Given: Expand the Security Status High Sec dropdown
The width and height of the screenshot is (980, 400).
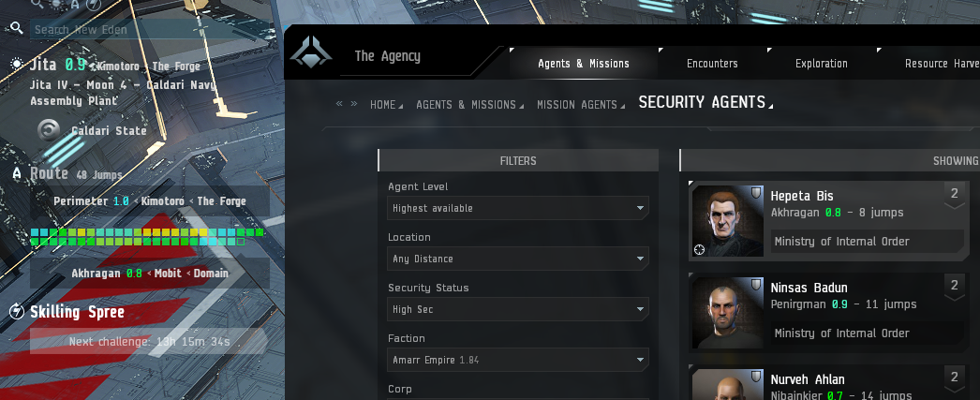Looking at the screenshot, I should coord(517,309).
